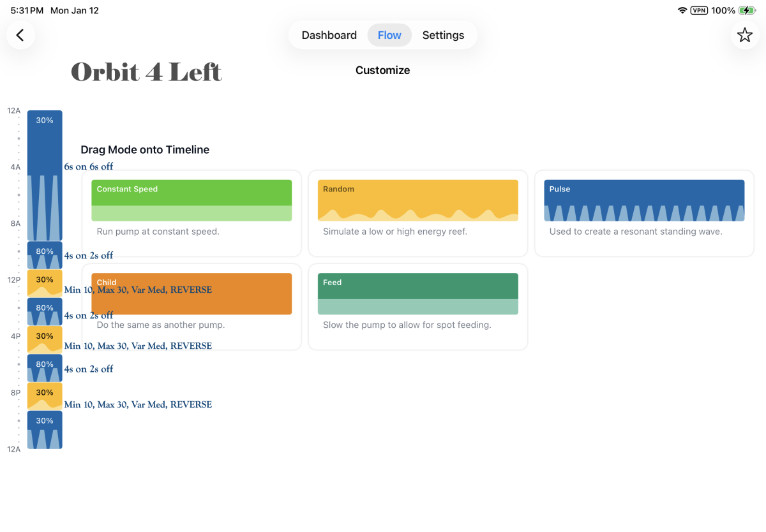Tap 'Used to create a resonant standing wave.'
The width and height of the screenshot is (766, 532).
(x=636, y=232)
